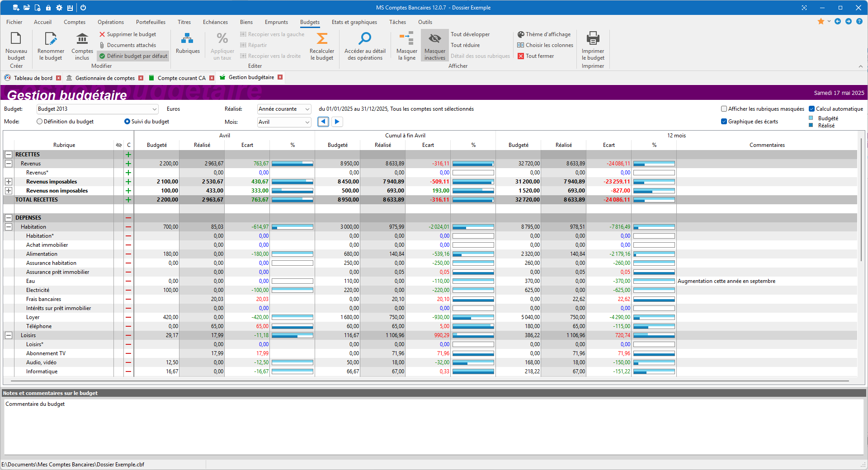Viewport: 868px width, 470px height.
Task: Switch to Gestionnaire de comptes tab
Action: click(105, 78)
